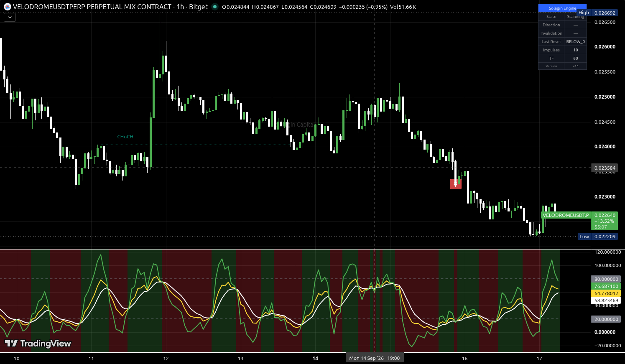The image size is (625, 364).
Task: Click date 12 on the time axis
Action: pos(166,359)
